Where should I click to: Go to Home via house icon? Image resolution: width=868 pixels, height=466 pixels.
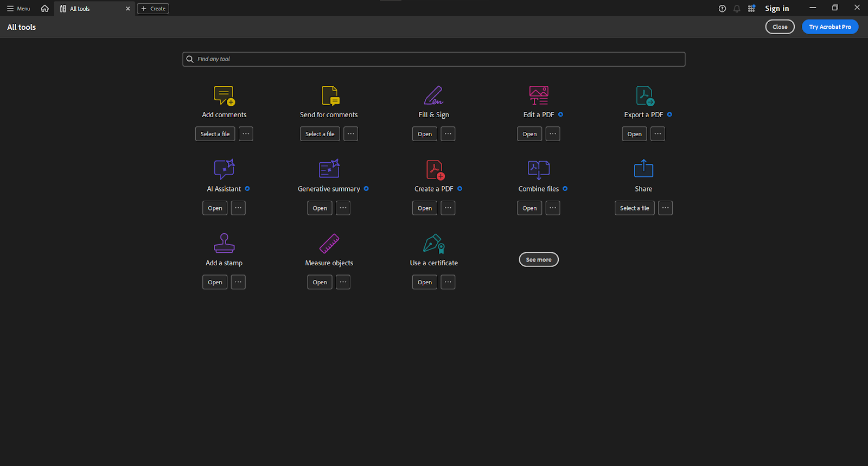[44, 9]
